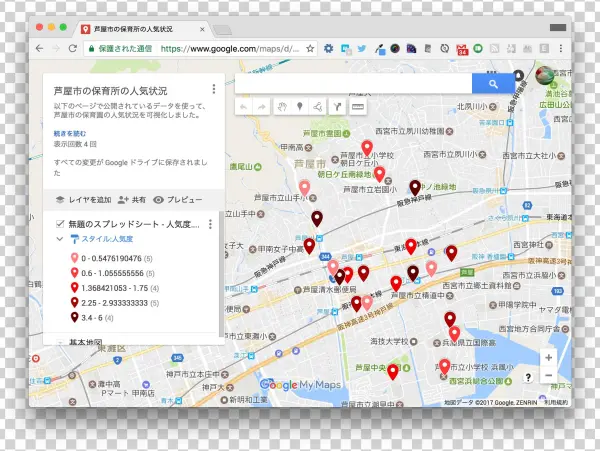Zoom out with the minus button
The image size is (600, 451).
point(548,375)
